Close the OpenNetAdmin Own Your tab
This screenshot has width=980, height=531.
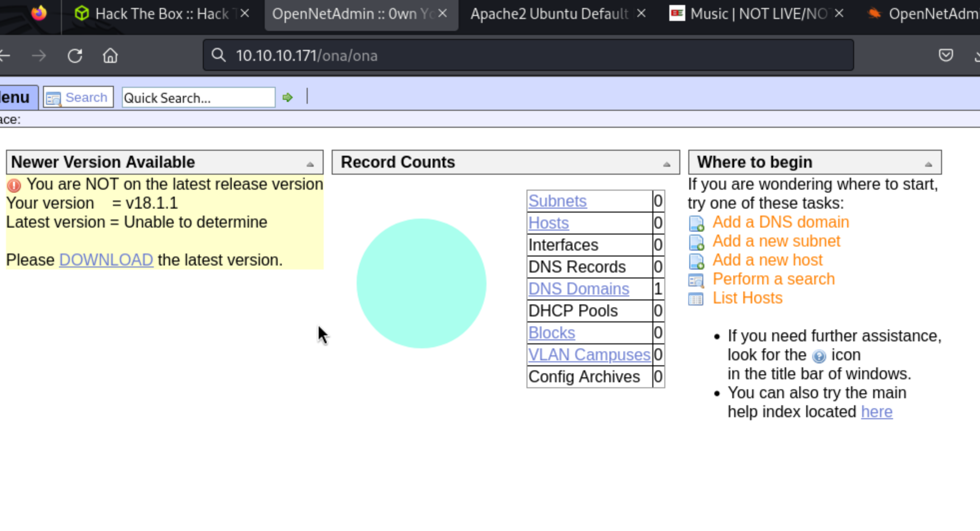click(x=443, y=13)
